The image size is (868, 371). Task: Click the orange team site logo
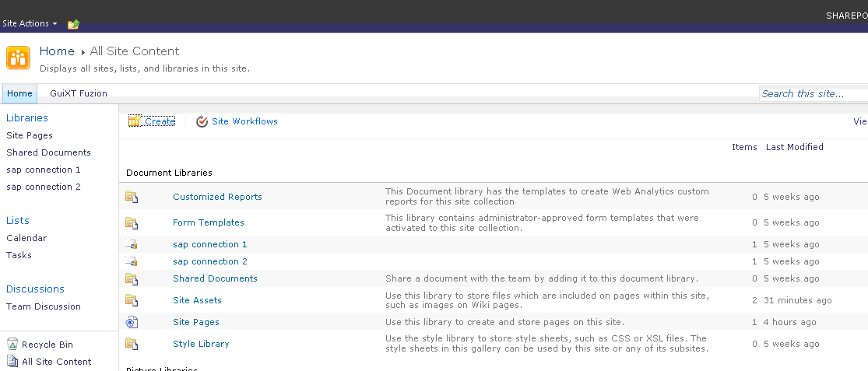coord(18,58)
